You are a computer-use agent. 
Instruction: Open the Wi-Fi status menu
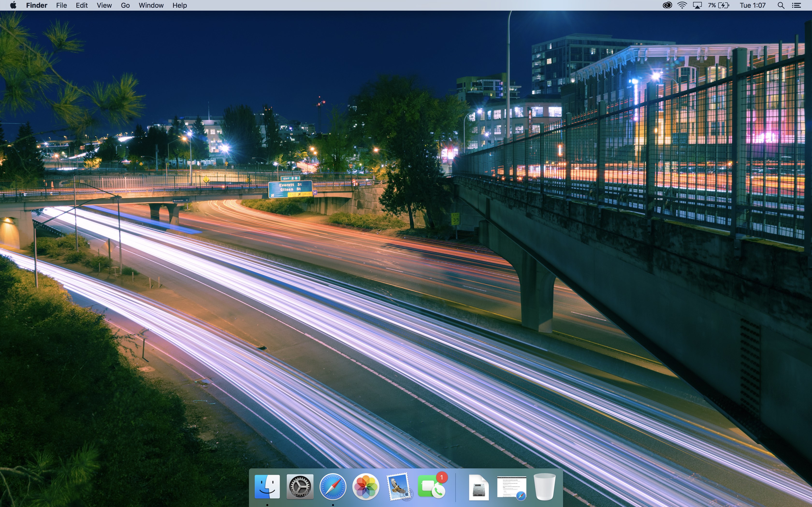pos(682,5)
